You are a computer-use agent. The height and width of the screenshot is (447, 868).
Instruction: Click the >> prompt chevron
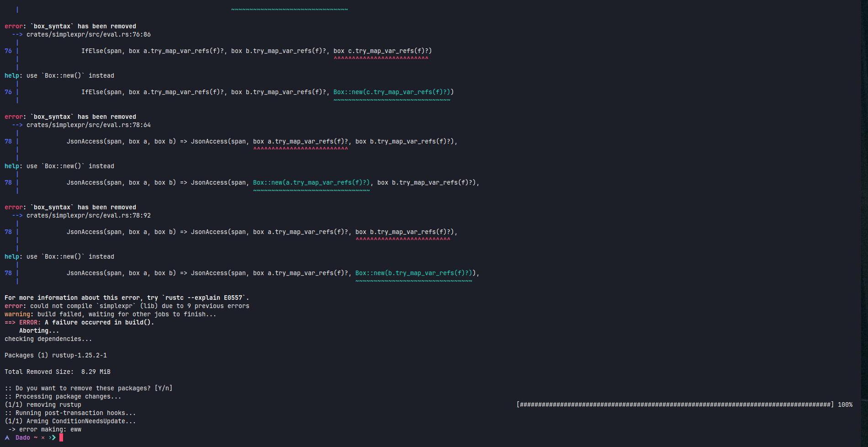point(52,437)
